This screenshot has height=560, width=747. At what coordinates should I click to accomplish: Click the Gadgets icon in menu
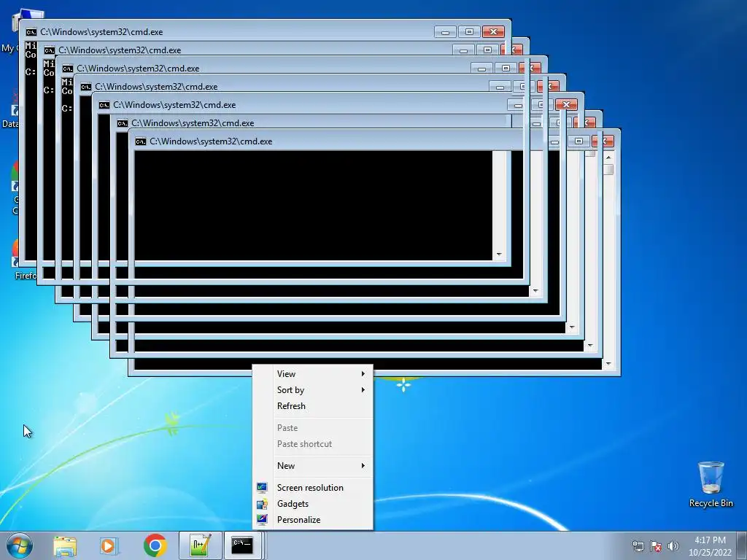click(x=262, y=504)
